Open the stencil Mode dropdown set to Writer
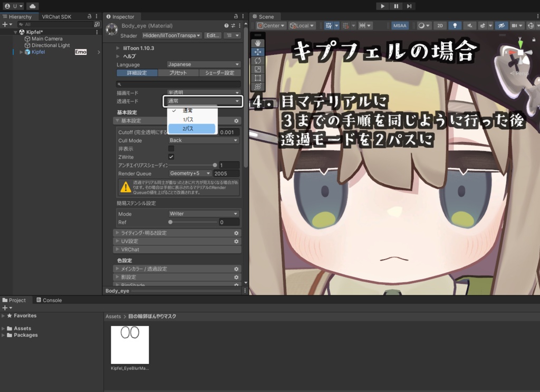 (x=204, y=214)
